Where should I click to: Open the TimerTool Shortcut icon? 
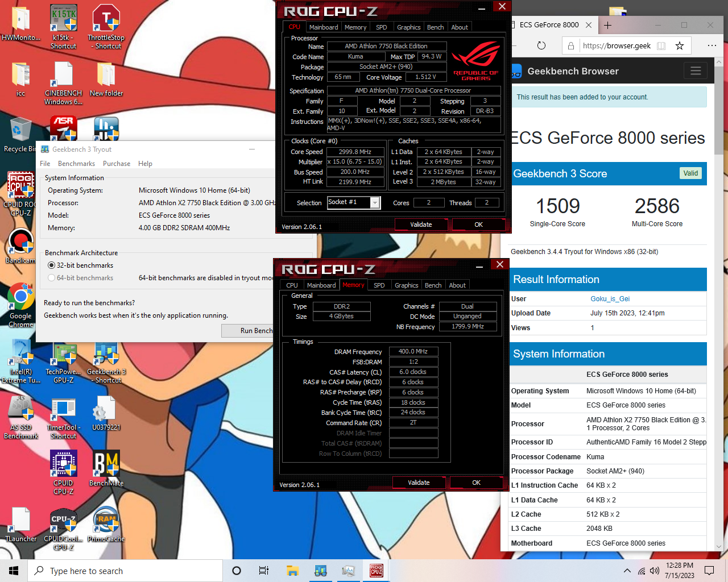tap(63, 417)
